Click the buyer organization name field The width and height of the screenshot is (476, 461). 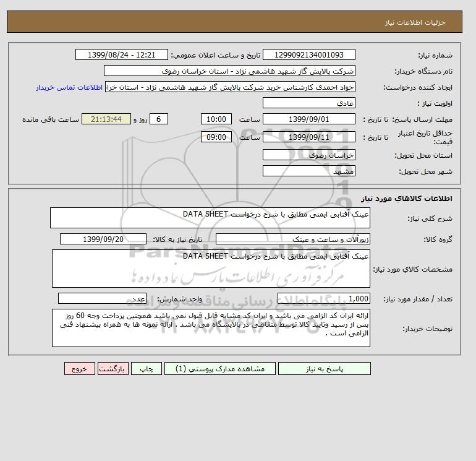tap(229, 71)
